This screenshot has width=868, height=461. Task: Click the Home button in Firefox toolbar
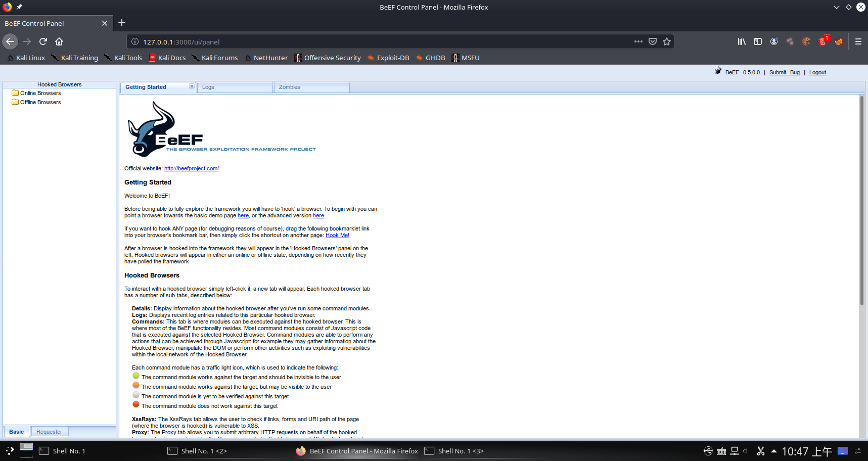[59, 41]
